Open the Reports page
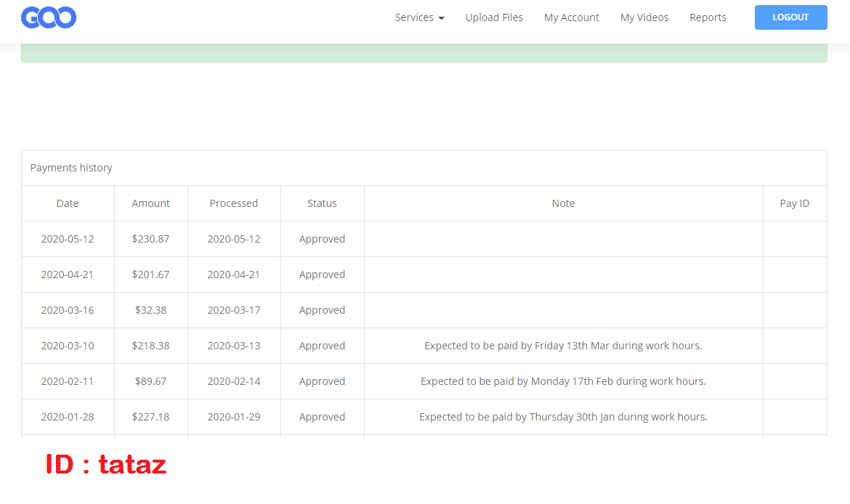 click(x=708, y=17)
